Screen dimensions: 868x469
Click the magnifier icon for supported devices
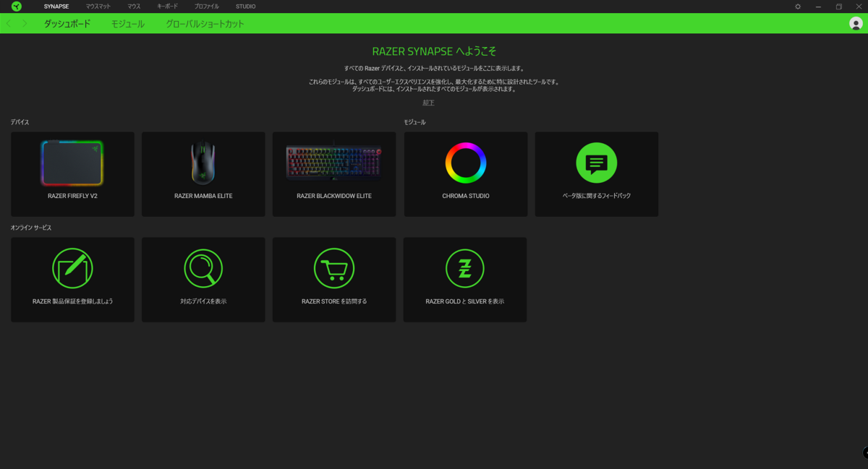203,268
